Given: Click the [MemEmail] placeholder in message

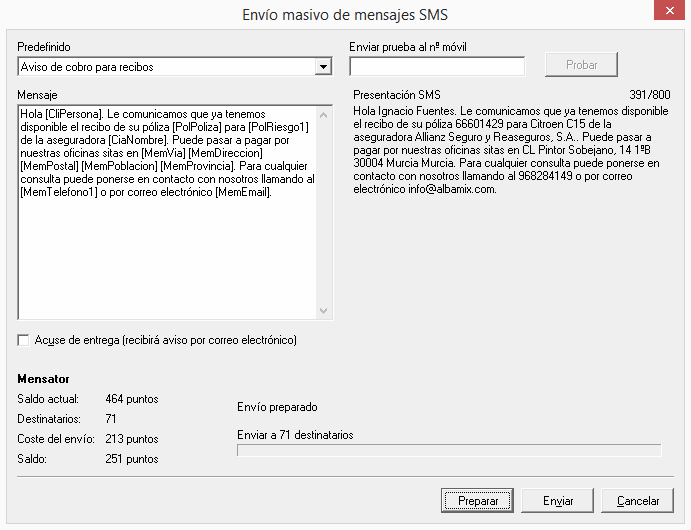Looking at the screenshot, I should 243,193.
